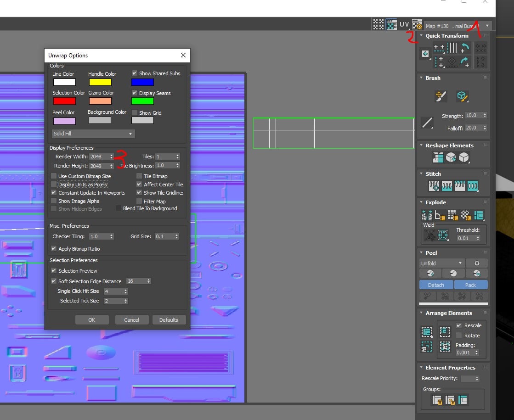Toggle Apply Bitmap Ratio checkbox
Image resolution: width=514 pixels, height=420 pixels.
[x=54, y=249]
